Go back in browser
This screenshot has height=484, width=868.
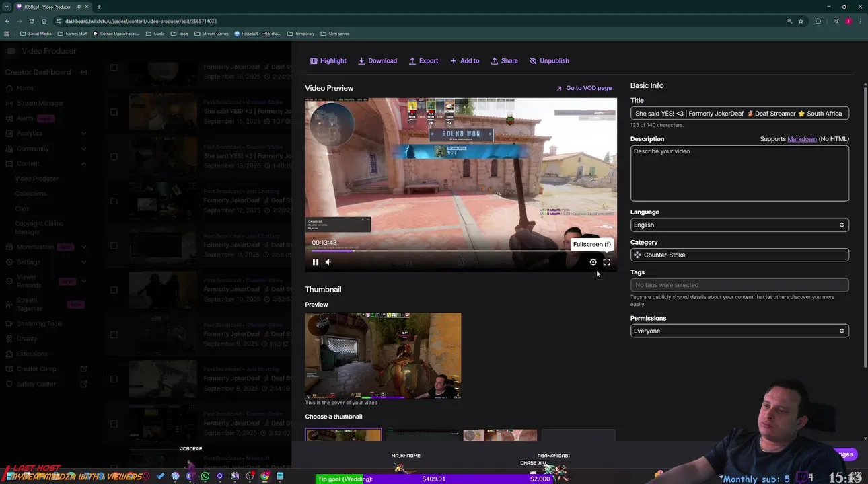point(7,21)
